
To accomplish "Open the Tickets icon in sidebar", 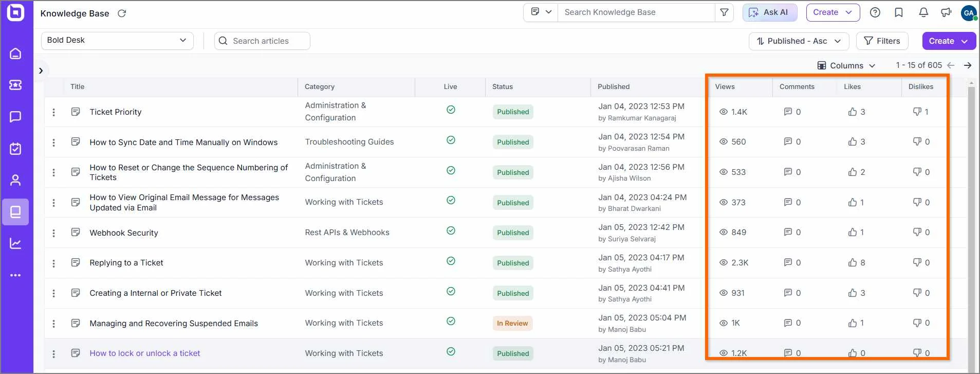I will [15, 85].
